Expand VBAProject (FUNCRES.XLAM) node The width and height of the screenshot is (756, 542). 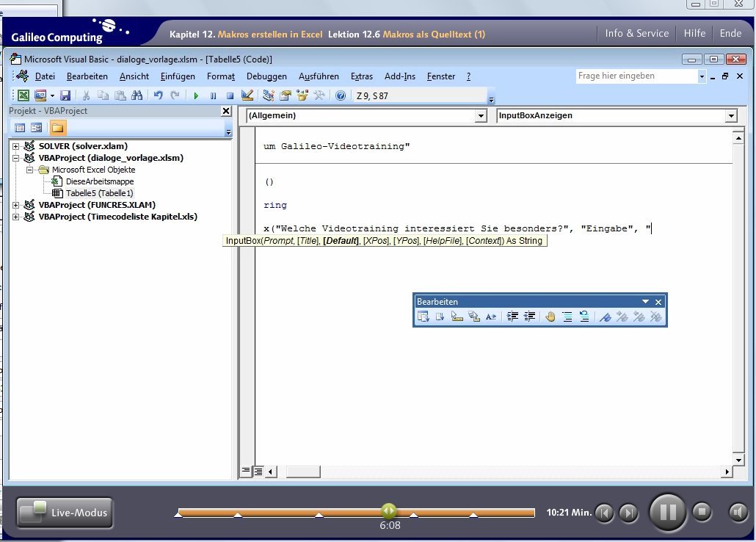pyautogui.click(x=15, y=205)
